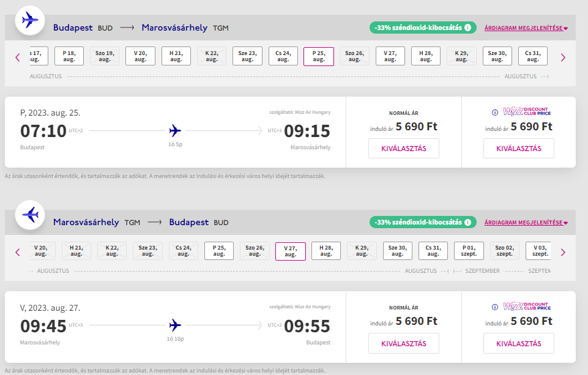
Task: Select outbound date V 20, aug.
Action: (140, 56)
